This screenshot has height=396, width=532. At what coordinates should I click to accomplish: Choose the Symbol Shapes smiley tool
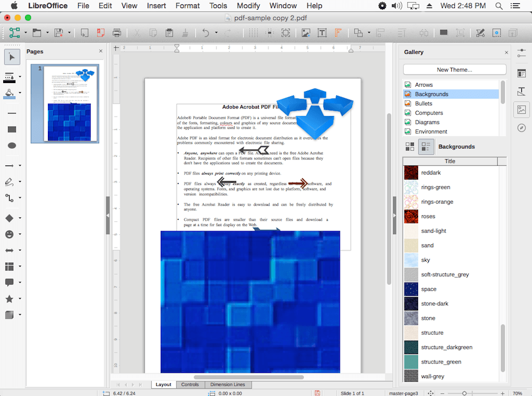click(9, 234)
